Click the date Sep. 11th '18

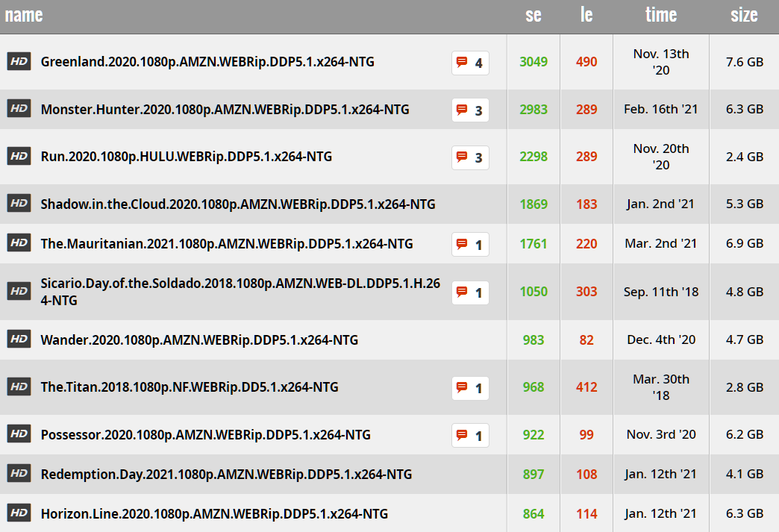point(661,292)
